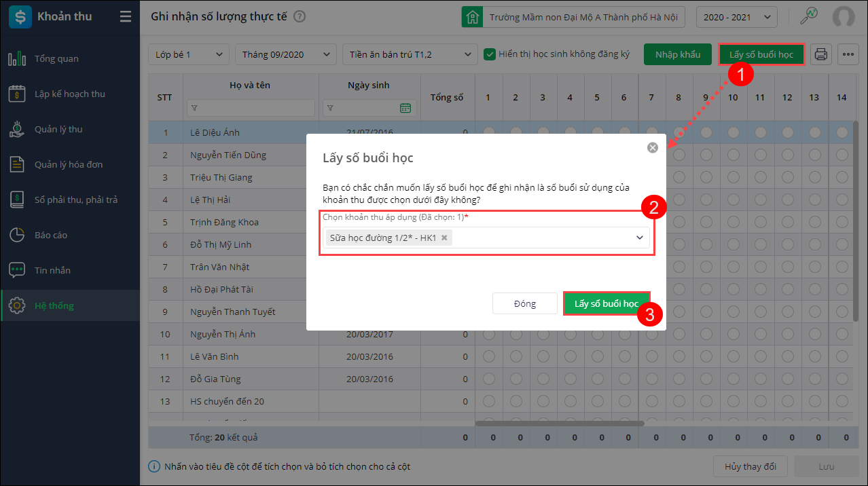Click the Báo cáo pie chart icon
This screenshot has width=868, height=486.
(17, 235)
